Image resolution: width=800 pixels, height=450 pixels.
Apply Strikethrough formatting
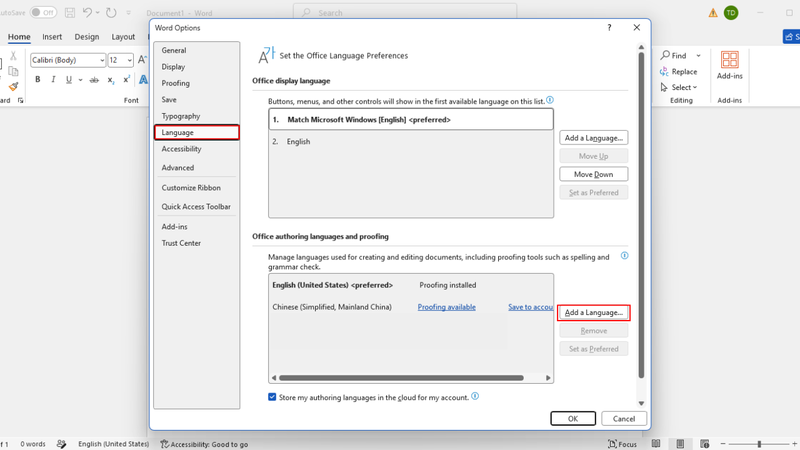[94, 80]
